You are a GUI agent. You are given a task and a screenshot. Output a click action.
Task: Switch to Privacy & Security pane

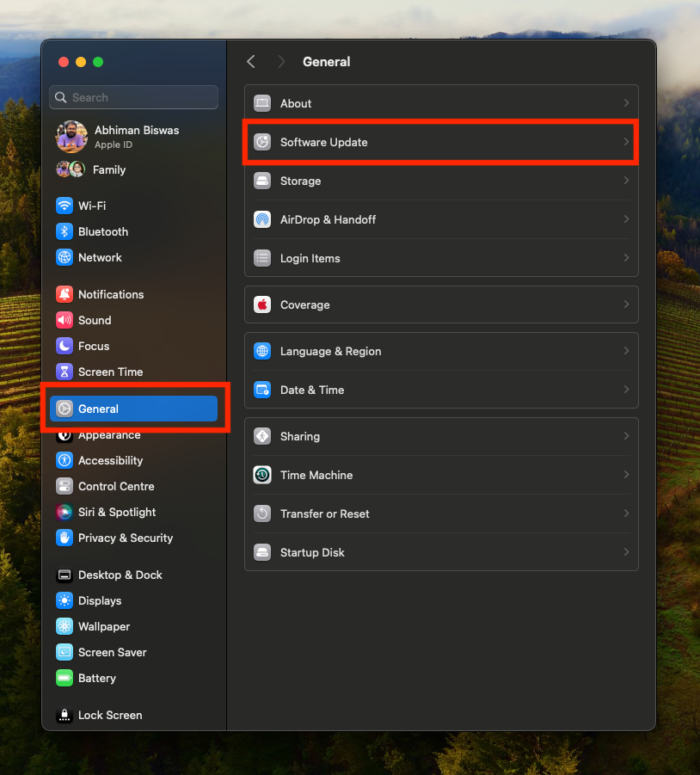coord(126,538)
